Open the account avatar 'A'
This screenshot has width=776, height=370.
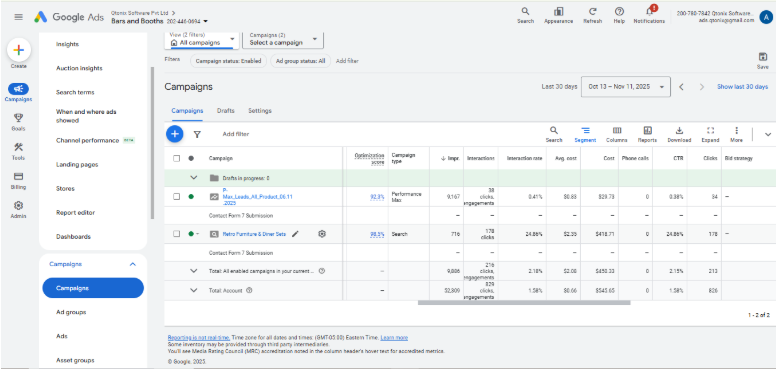pos(766,17)
